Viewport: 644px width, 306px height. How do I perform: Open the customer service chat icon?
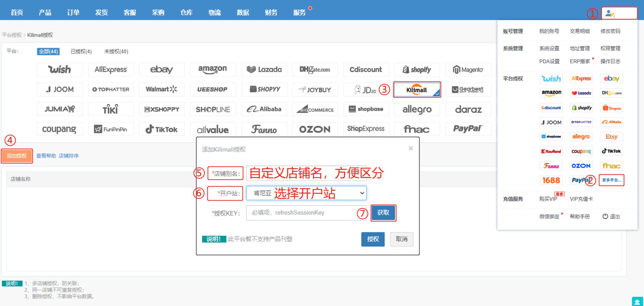point(637,302)
